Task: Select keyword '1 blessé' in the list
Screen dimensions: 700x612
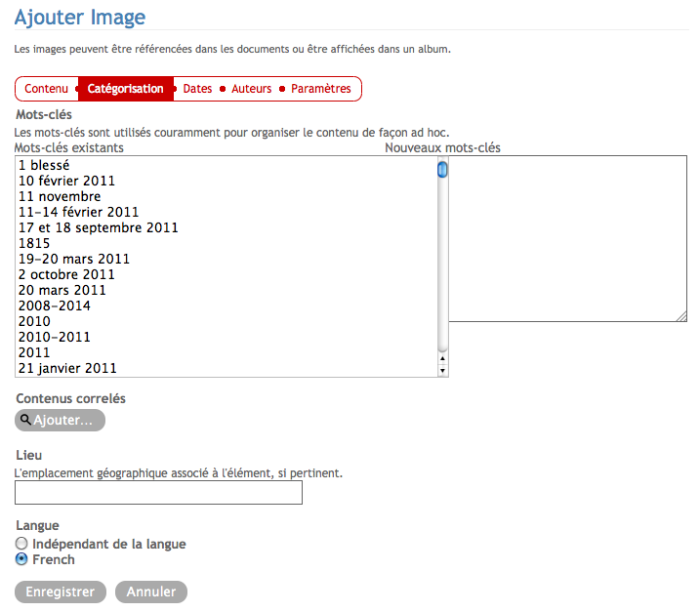Action: pyautogui.click(x=44, y=166)
